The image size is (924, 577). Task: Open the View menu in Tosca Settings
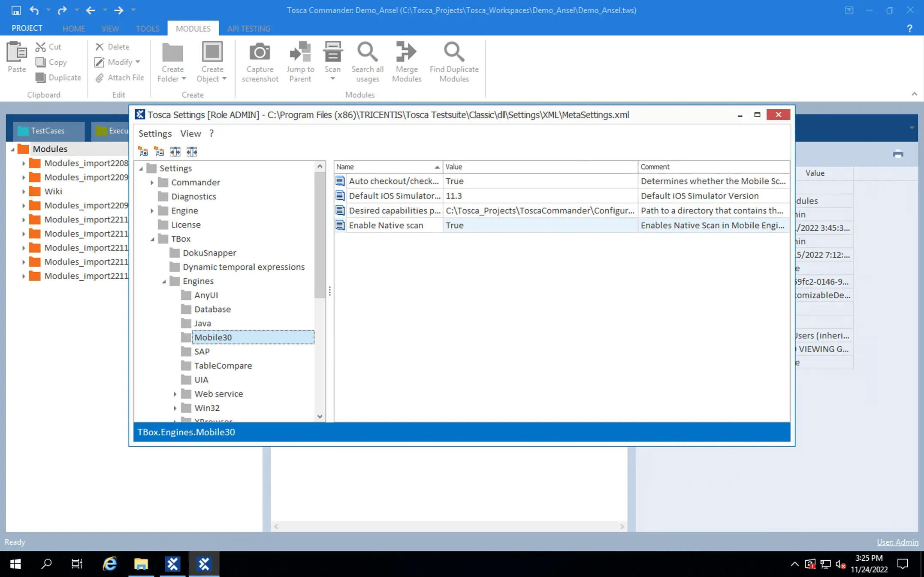pos(190,133)
